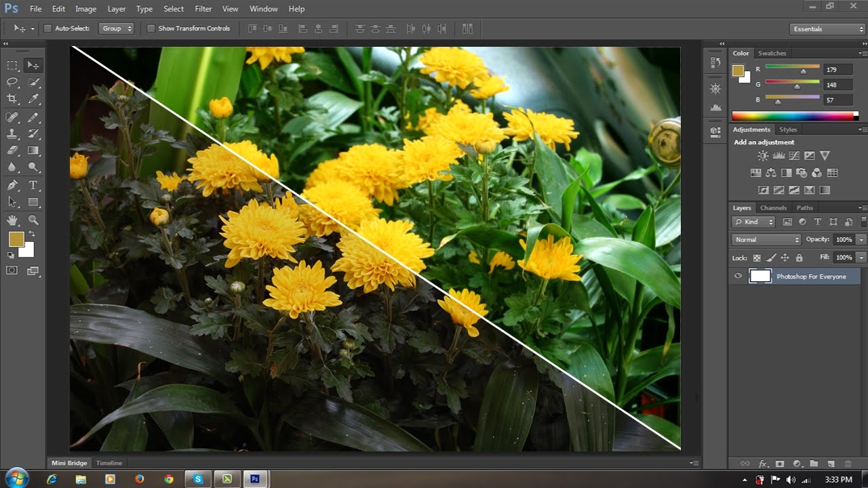Select the Pen tool

click(12, 185)
